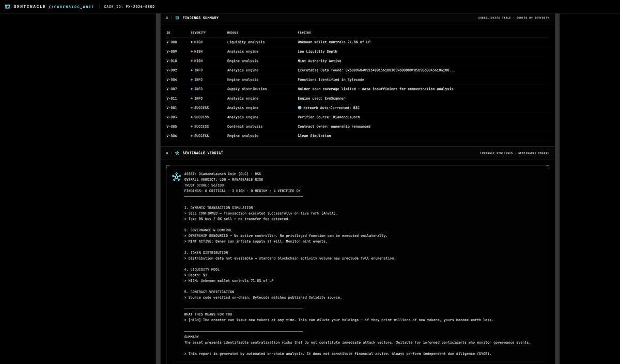Select finding ID V-009

tap(172, 51)
